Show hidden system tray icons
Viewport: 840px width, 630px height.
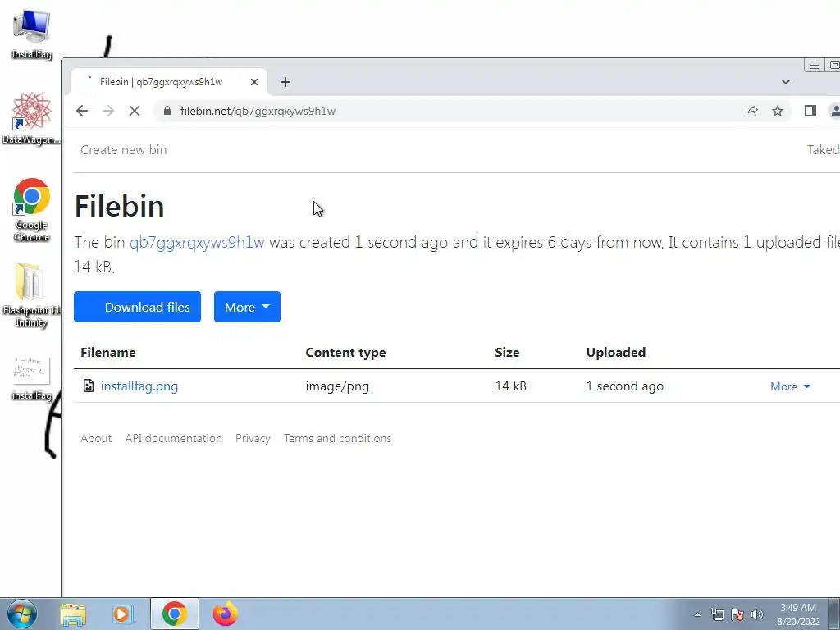(x=697, y=614)
